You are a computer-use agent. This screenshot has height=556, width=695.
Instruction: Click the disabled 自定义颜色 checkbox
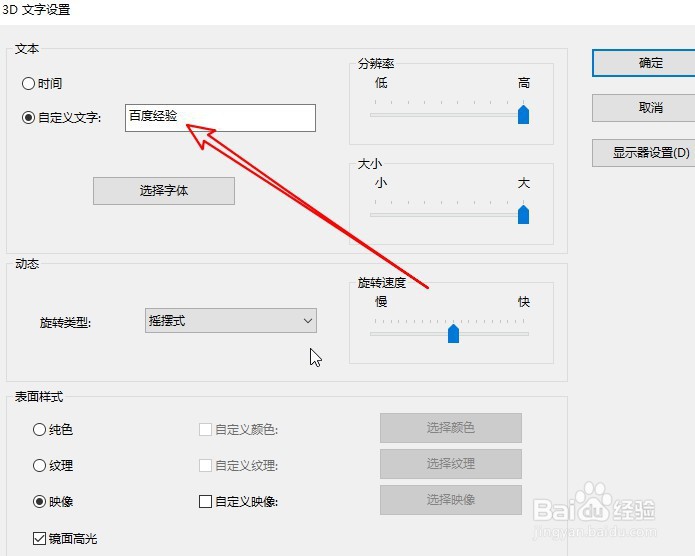pos(205,429)
